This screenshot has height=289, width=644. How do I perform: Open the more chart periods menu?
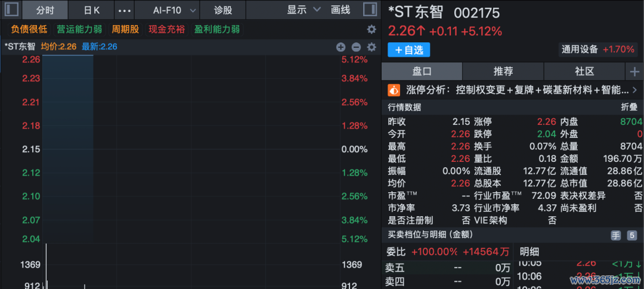(125, 10)
